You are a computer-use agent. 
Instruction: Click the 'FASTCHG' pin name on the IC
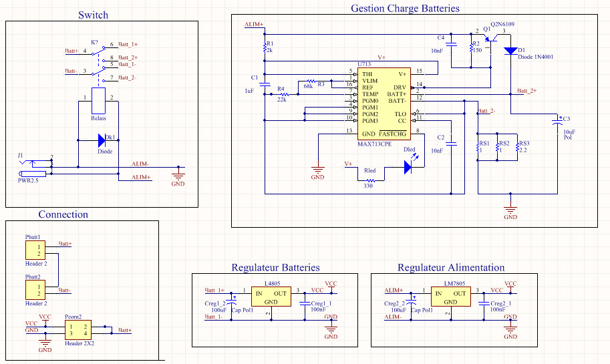pyautogui.click(x=393, y=134)
